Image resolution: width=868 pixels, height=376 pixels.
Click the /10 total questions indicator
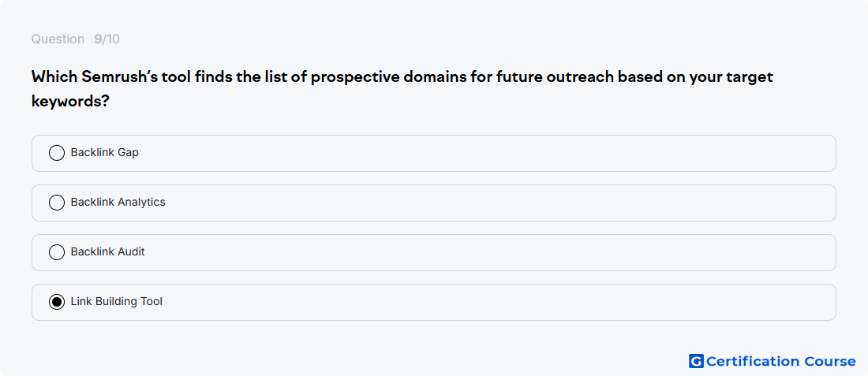click(x=110, y=39)
